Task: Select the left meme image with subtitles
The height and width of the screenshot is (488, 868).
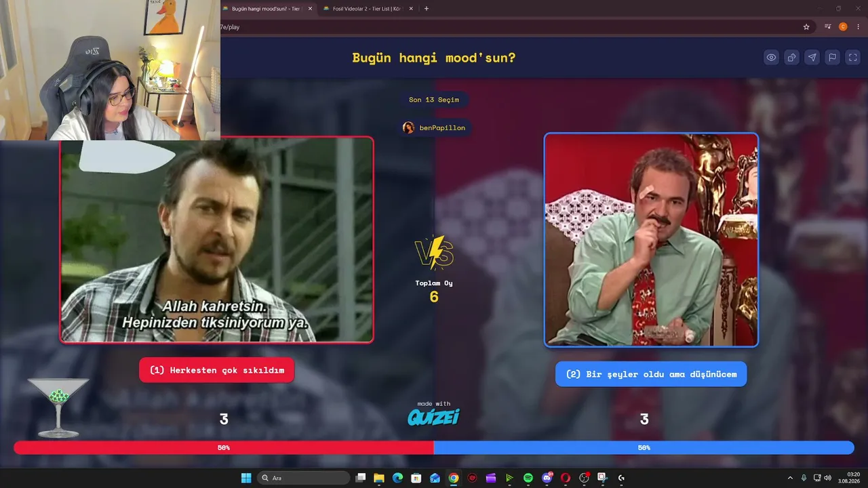Action: click(216, 240)
